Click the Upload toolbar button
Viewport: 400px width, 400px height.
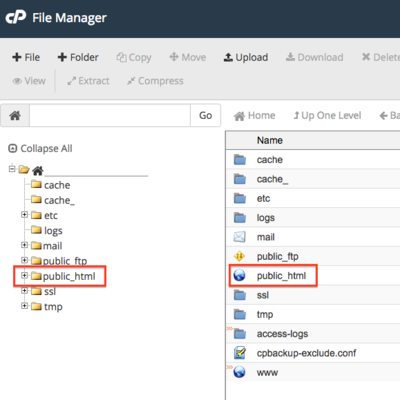pos(246,57)
